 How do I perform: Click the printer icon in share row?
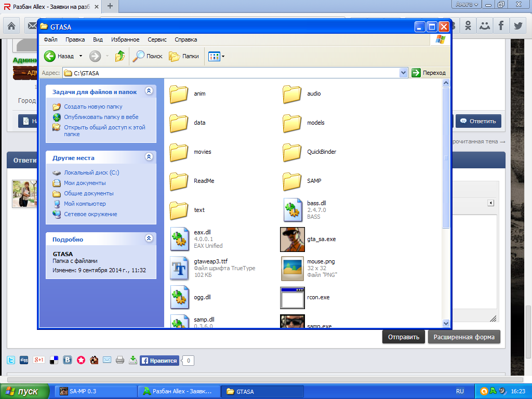point(120,360)
